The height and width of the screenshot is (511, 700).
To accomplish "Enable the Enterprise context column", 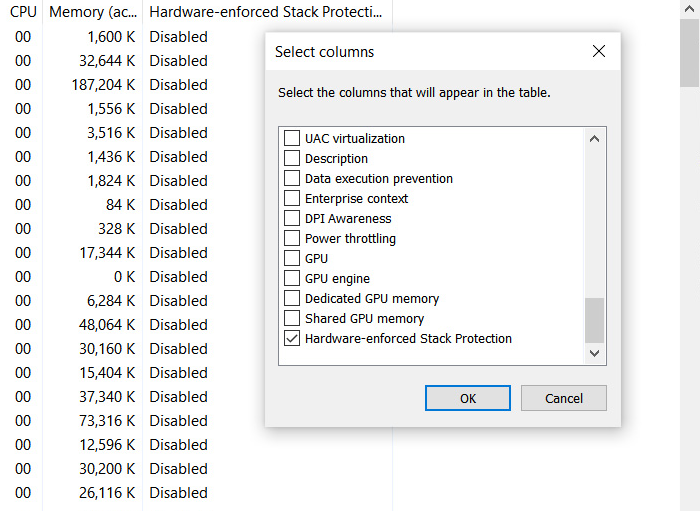I will point(292,199).
